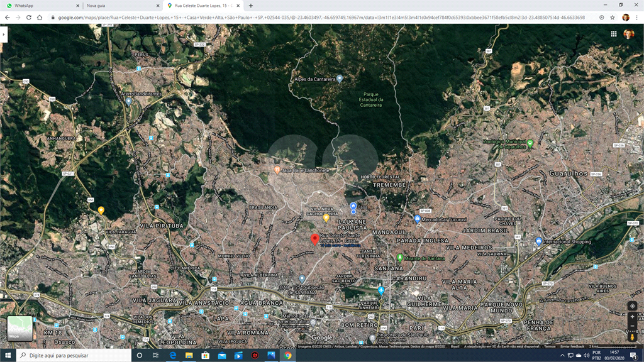Show my current location on map
Image resolution: width=644 pixels, height=362 pixels.
click(632, 305)
